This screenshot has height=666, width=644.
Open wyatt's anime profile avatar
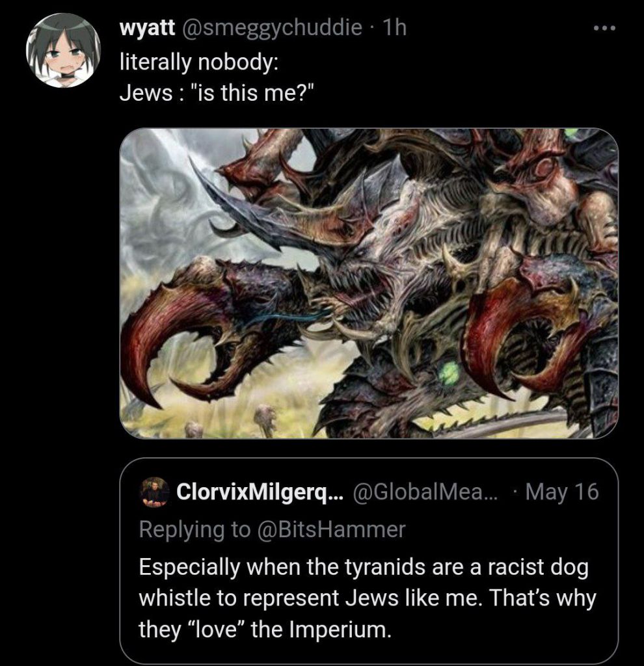point(63,50)
